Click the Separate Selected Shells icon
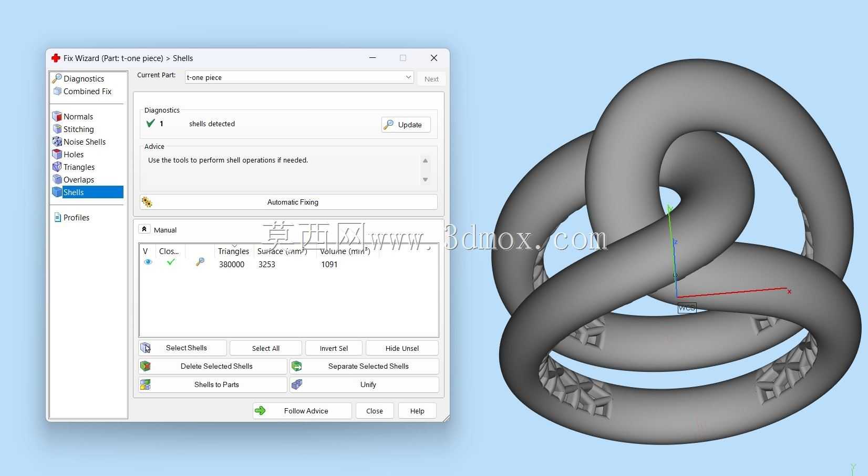Screen dimensions: 868x476 pyautogui.click(x=297, y=366)
